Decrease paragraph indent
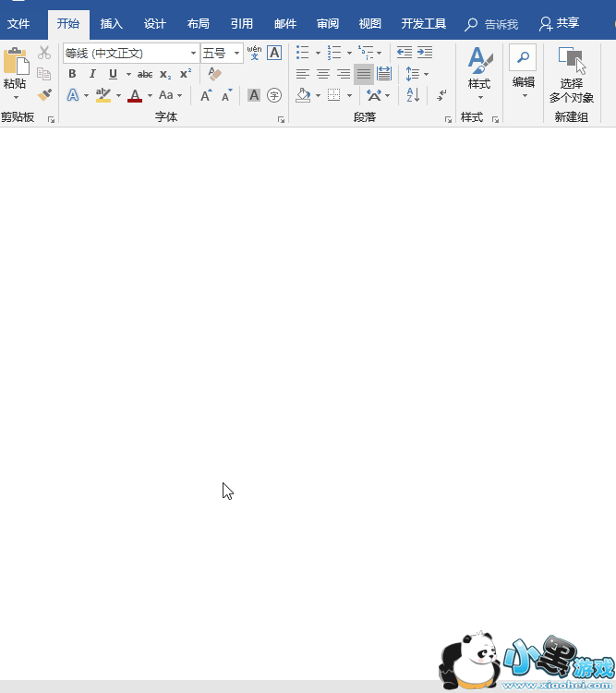The height and width of the screenshot is (693, 616). click(x=405, y=52)
